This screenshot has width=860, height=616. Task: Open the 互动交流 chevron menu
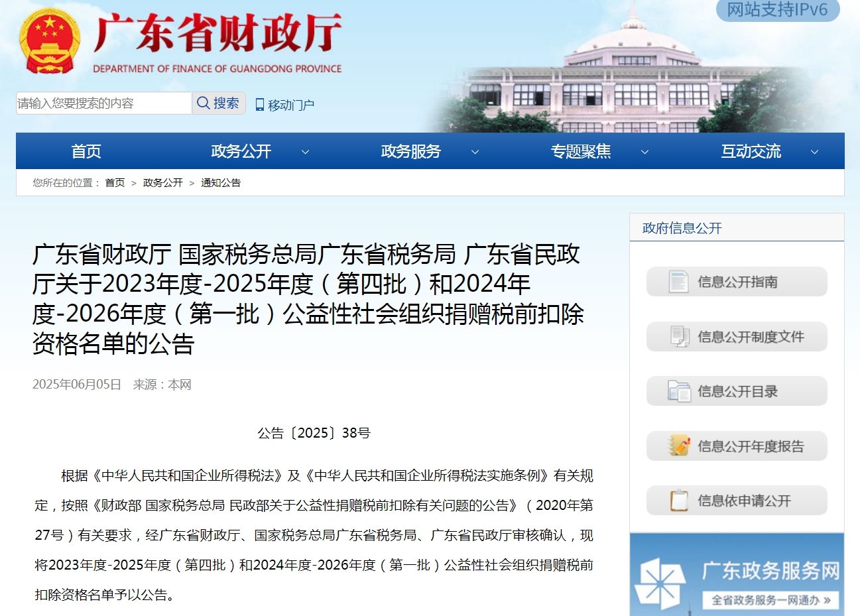(814, 152)
